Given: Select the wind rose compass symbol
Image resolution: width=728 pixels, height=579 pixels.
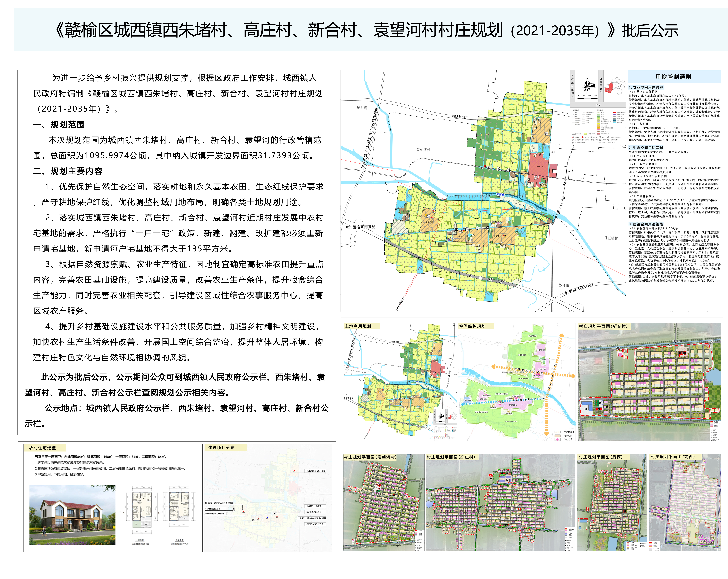Looking at the screenshot, I should tap(587, 87).
